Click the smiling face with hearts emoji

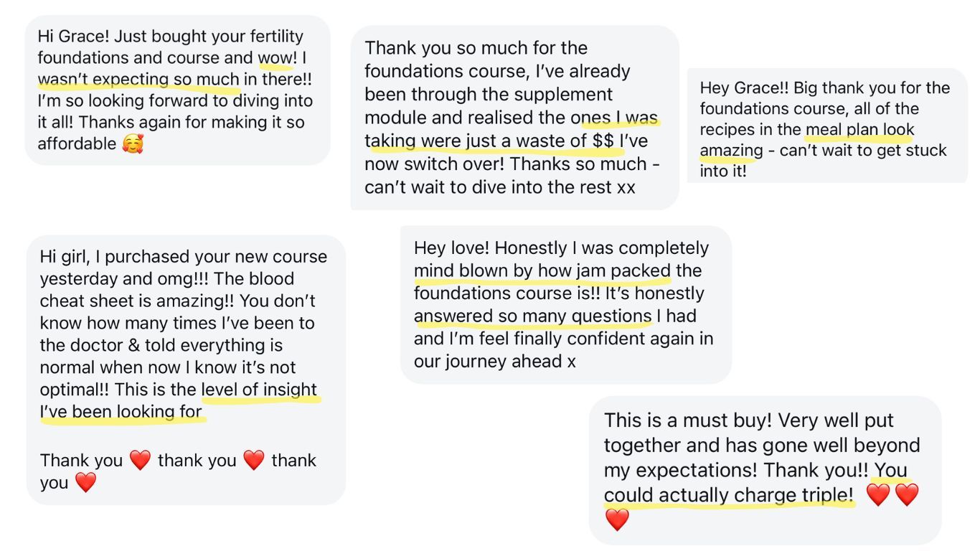tap(133, 143)
